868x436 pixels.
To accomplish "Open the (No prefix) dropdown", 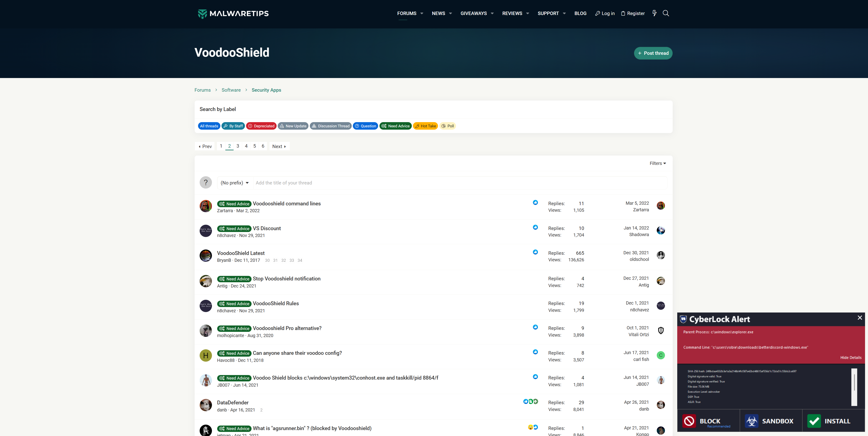I will pos(234,183).
